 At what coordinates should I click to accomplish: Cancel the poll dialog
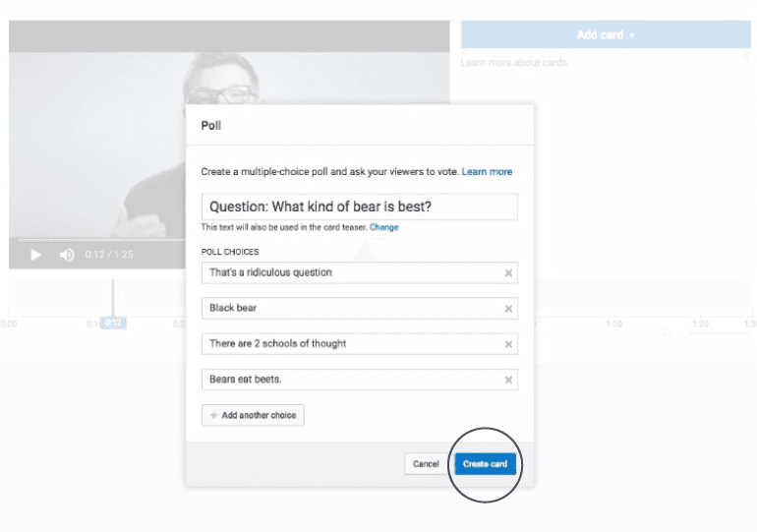[x=426, y=464]
